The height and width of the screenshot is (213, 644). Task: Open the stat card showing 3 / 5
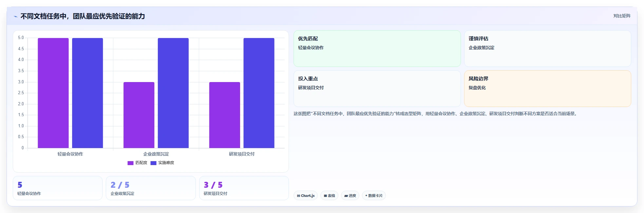pos(244,188)
